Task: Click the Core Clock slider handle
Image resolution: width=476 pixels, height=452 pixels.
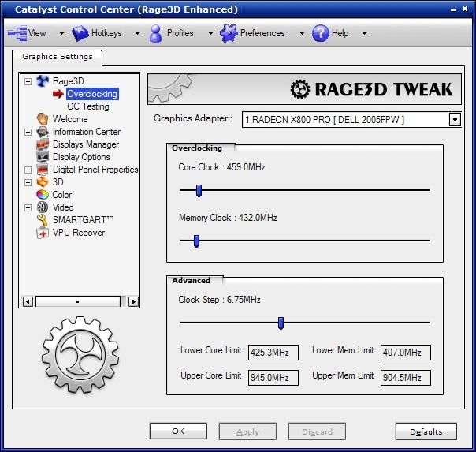Action: (x=199, y=190)
